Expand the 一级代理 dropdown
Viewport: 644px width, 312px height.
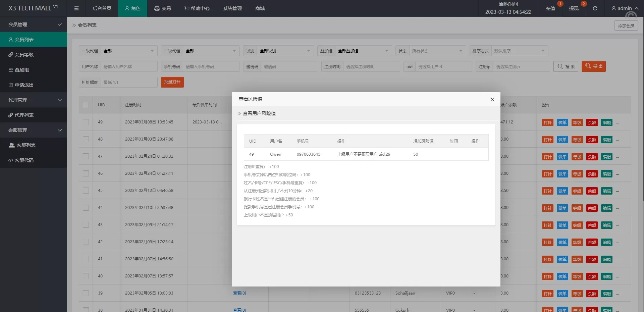click(129, 51)
